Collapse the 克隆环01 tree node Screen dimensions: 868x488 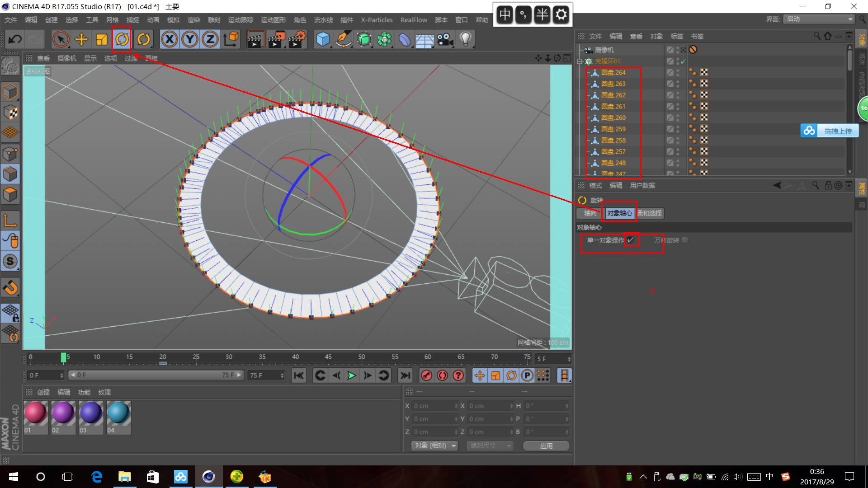[580, 61]
